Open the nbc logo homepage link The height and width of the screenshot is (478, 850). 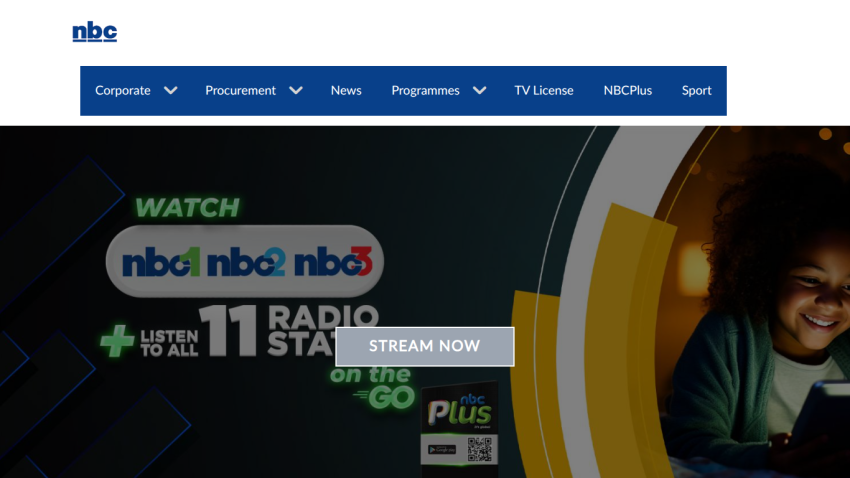click(x=94, y=31)
